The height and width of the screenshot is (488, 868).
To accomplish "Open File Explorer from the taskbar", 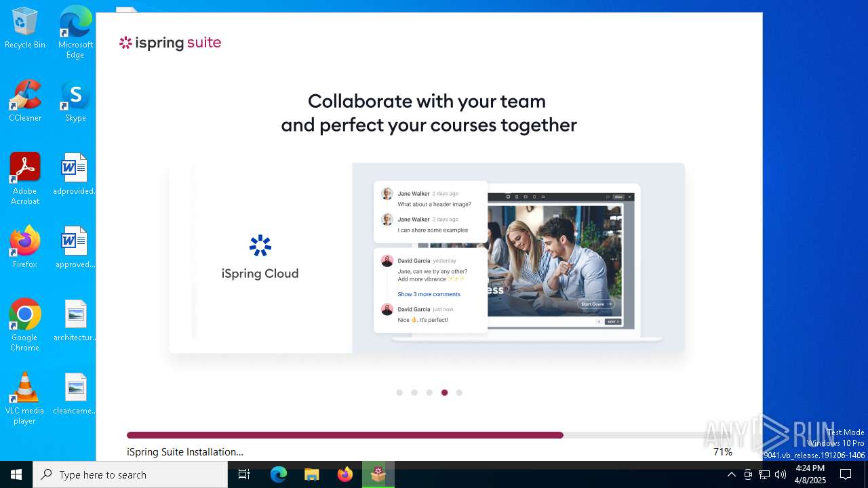I will pyautogui.click(x=311, y=474).
